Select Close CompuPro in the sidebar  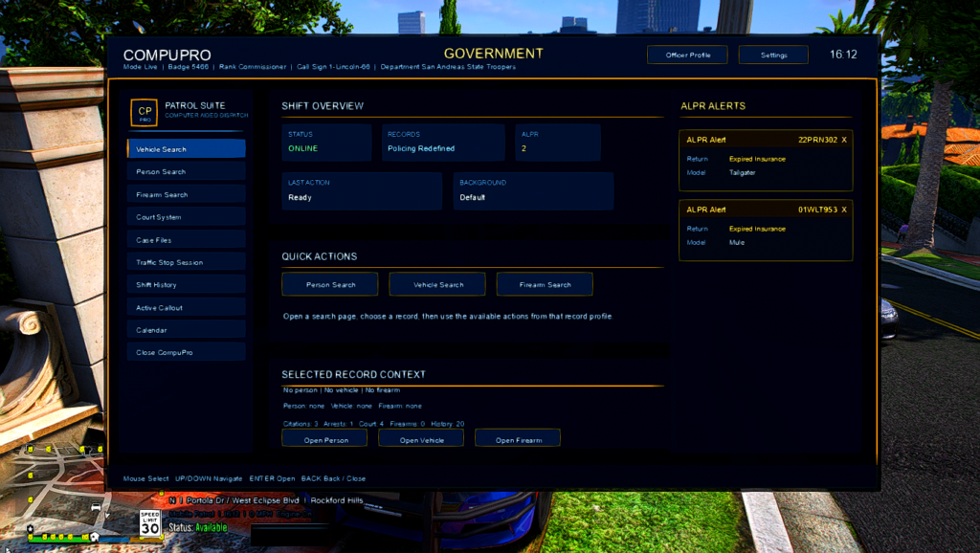coord(187,352)
